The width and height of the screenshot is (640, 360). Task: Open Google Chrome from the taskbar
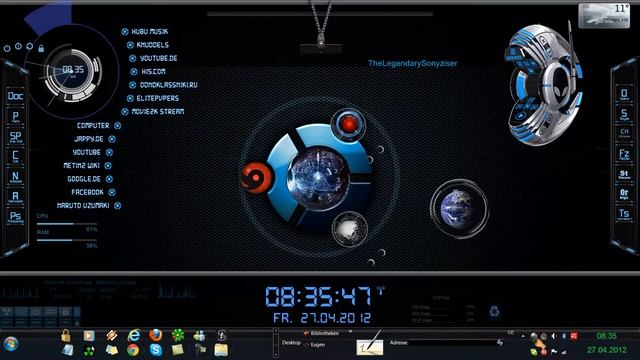(133, 350)
